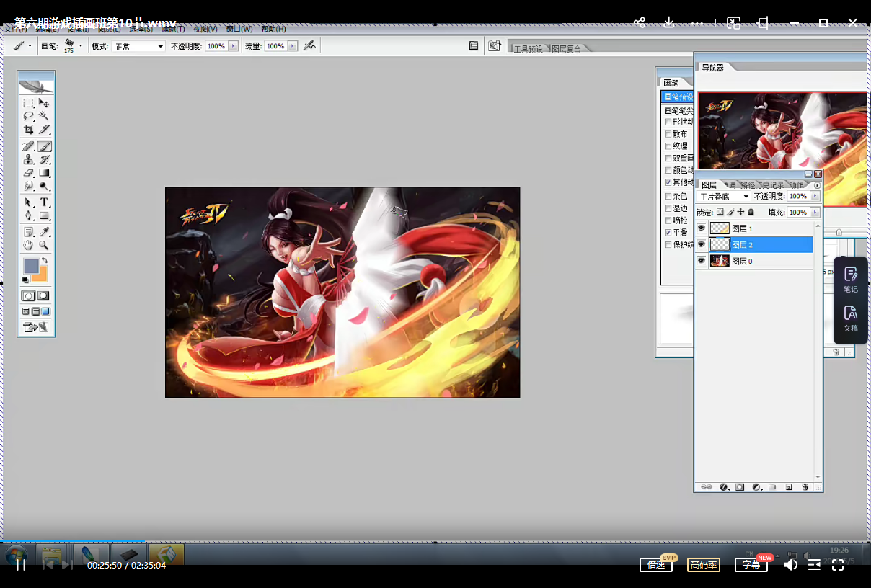Image resolution: width=871 pixels, height=588 pixels.
Task: Jump to ImageReady button
Action: (36, 327)
